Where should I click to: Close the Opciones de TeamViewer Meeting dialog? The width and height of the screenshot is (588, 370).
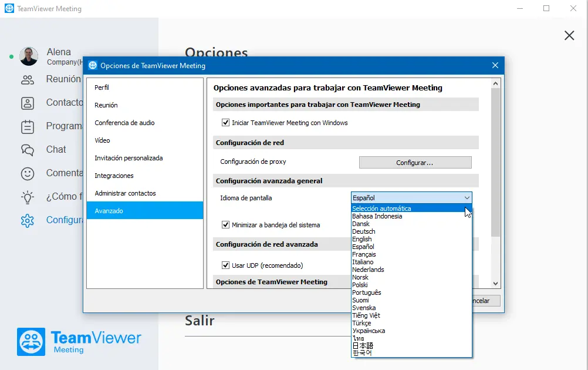(495, 65)
